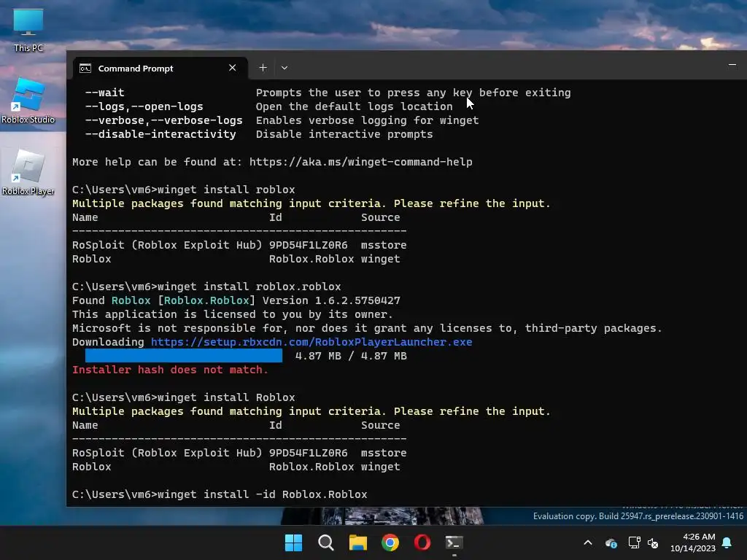This screenshot has width=747, height=560.
Task: Expand the terminal profile dropdown chevron
Action: (285, 68)
